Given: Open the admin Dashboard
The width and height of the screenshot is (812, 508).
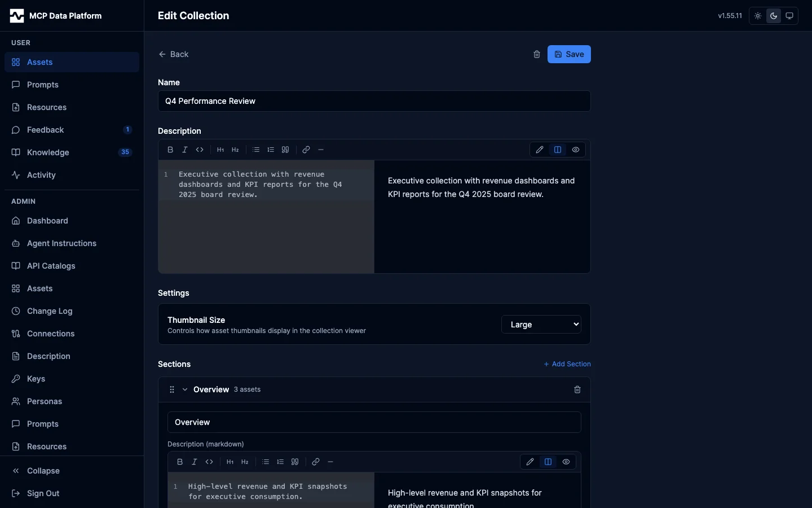Looking at the screenshot, I should point(72,221).
